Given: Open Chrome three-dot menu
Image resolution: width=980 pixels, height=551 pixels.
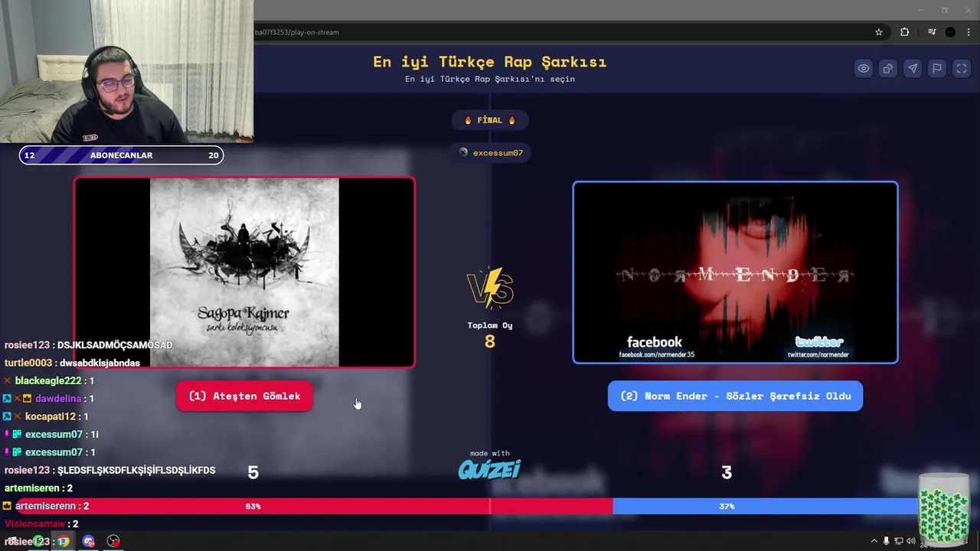Looking at the screenshot, I should 968,32.
